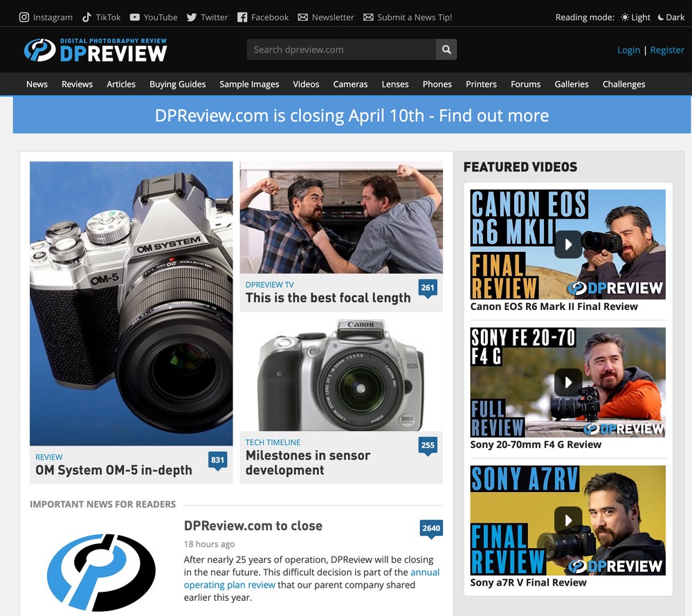Click the Newsletter envelope icon
Screen dimensions: 692x616
[x=303, y=17]
